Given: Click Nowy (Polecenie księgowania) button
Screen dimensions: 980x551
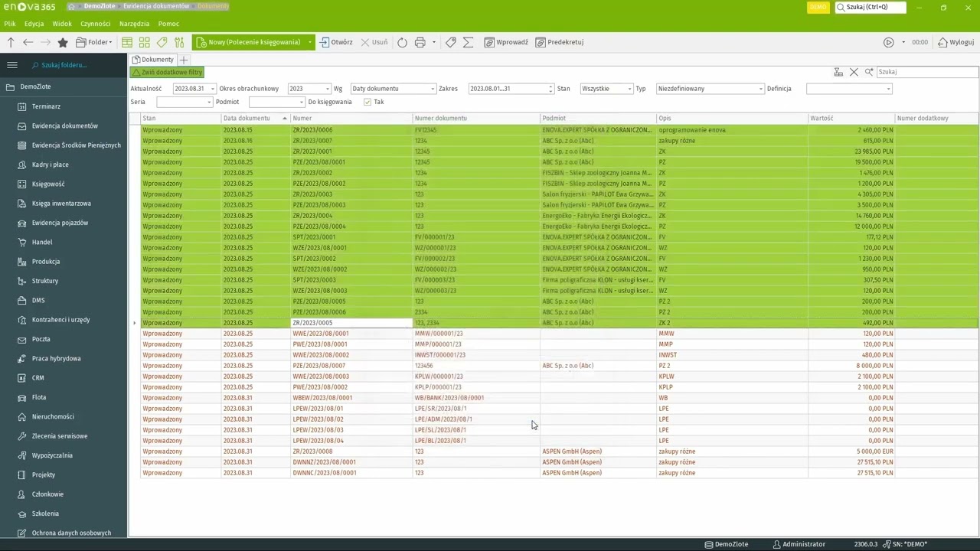Looking at the screenshot, I should tap(249, 42).
